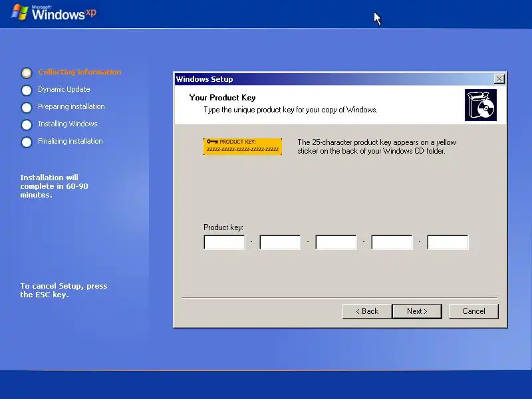
Task: Close the Windows Setup window
Action: pos(499,79)
